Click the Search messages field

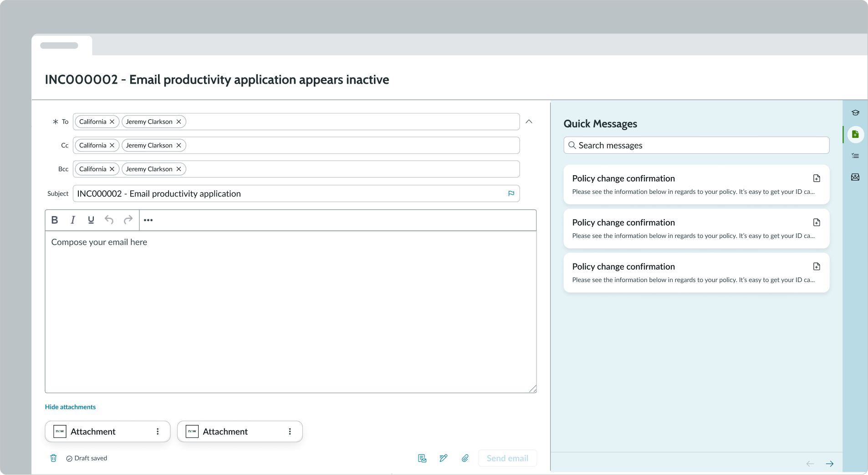[696, 146]
